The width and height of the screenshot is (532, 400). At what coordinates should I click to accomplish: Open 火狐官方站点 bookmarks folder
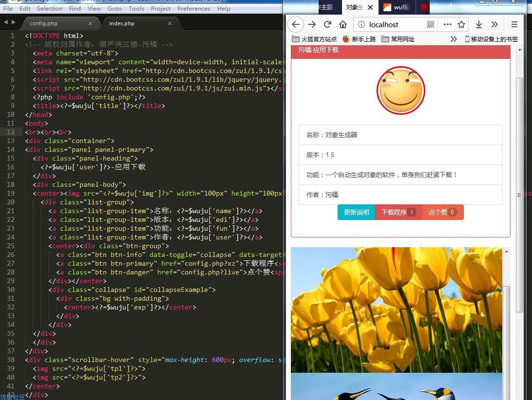314,39
